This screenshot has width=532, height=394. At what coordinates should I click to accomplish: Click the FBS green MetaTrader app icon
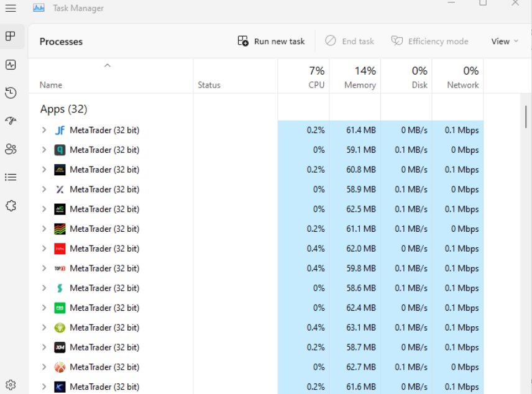[x=60, y=308]
